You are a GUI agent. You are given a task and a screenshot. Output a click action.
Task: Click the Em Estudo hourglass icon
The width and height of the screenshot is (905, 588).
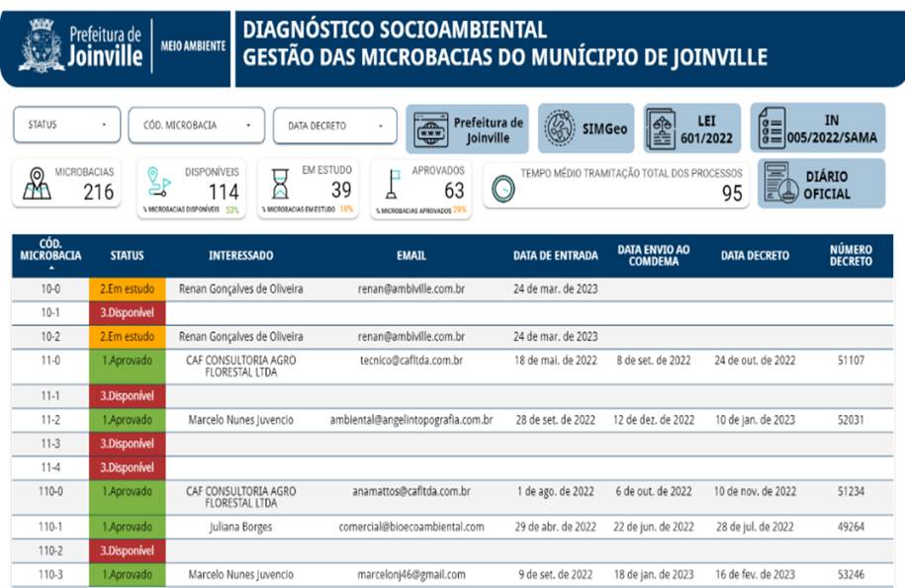click(280, 184)
